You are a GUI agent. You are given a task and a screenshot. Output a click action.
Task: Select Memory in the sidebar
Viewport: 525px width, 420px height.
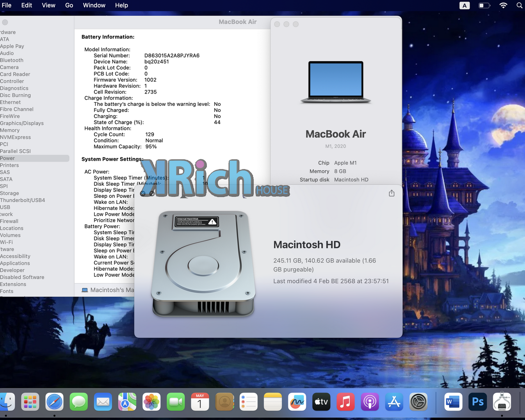(10, 130)
